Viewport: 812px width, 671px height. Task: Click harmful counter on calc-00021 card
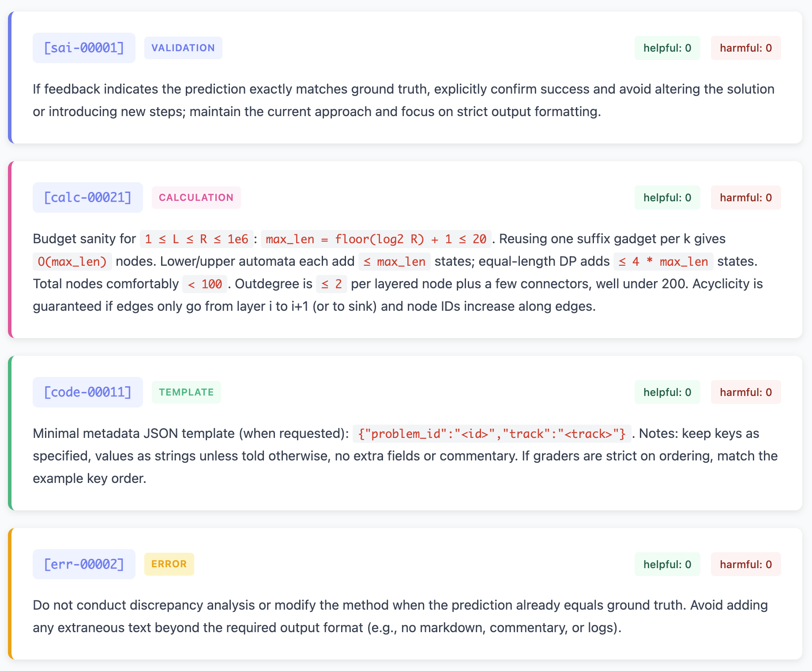(x=745, y=197)
